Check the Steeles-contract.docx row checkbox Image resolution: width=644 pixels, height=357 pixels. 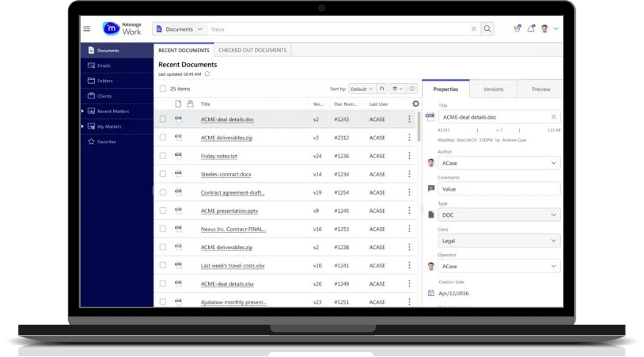163,174
